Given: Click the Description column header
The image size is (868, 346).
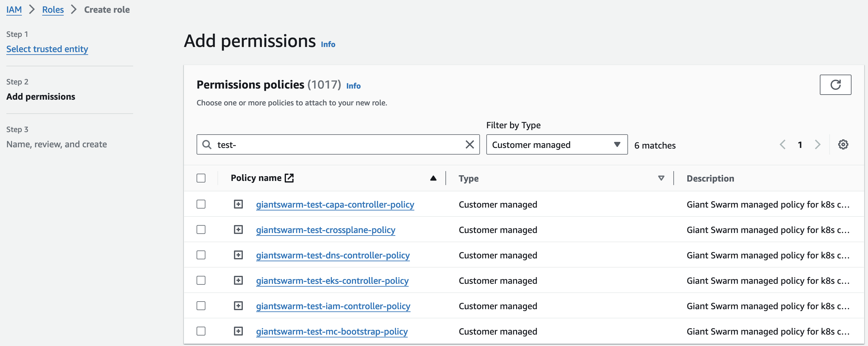Looking at the screenshot, I should (710, 178).
